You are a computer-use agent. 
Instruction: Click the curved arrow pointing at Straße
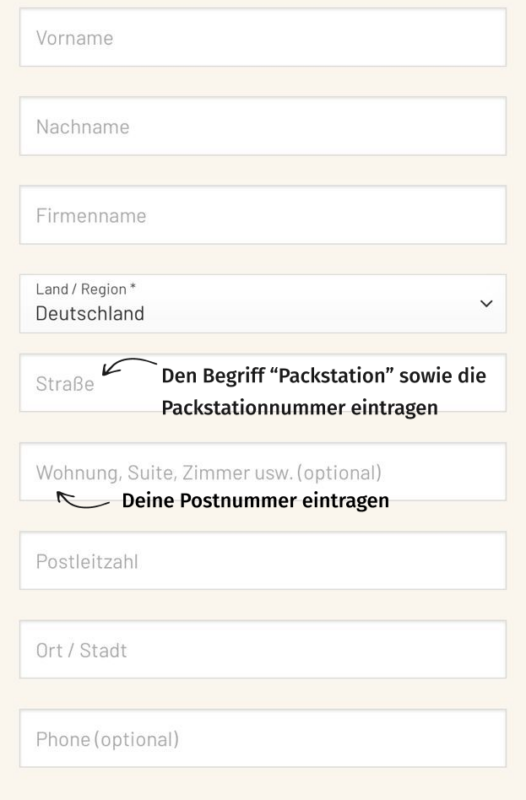click(130, 366)
